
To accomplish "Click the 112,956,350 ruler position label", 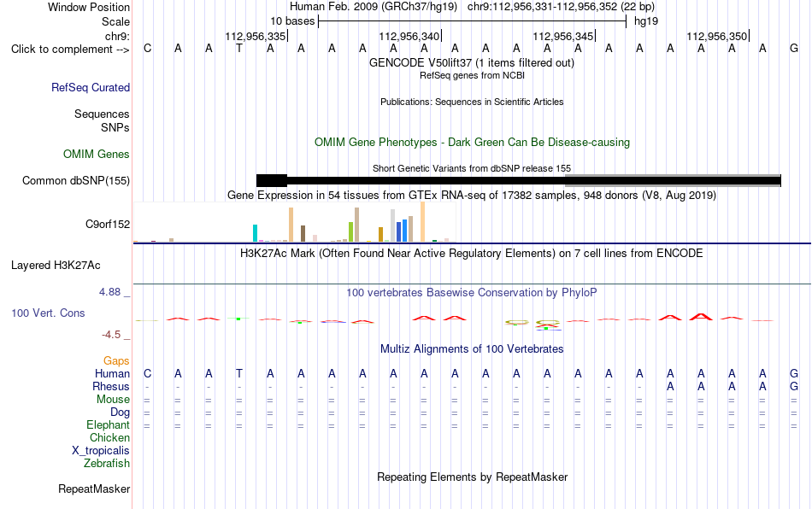I will 717,36.
